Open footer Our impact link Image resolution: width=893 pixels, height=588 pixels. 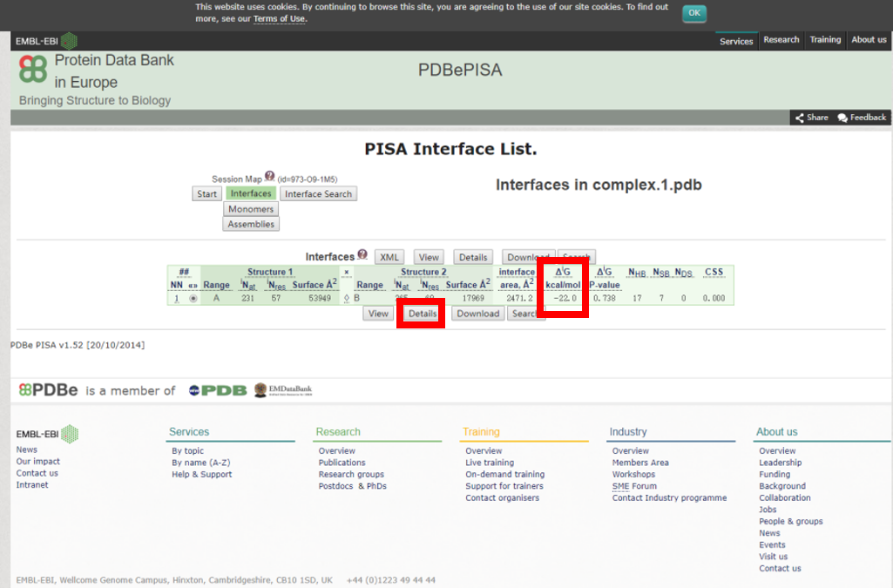click(38, 462)
